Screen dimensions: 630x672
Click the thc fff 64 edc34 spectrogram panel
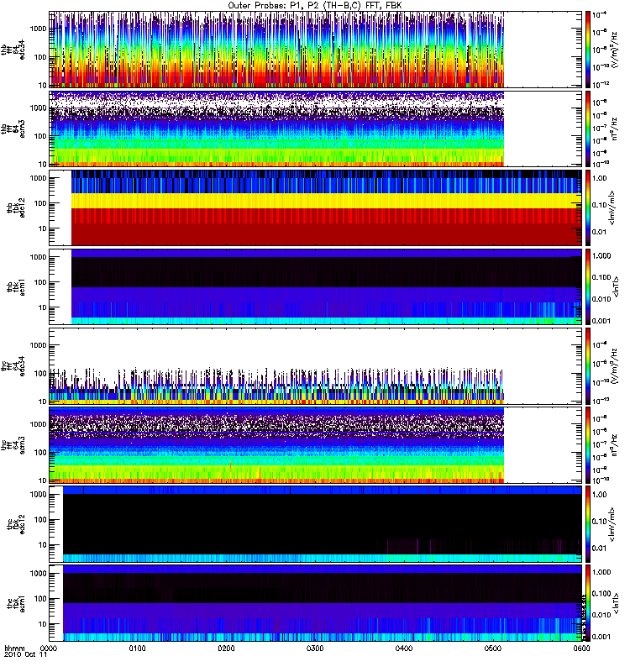315,366
